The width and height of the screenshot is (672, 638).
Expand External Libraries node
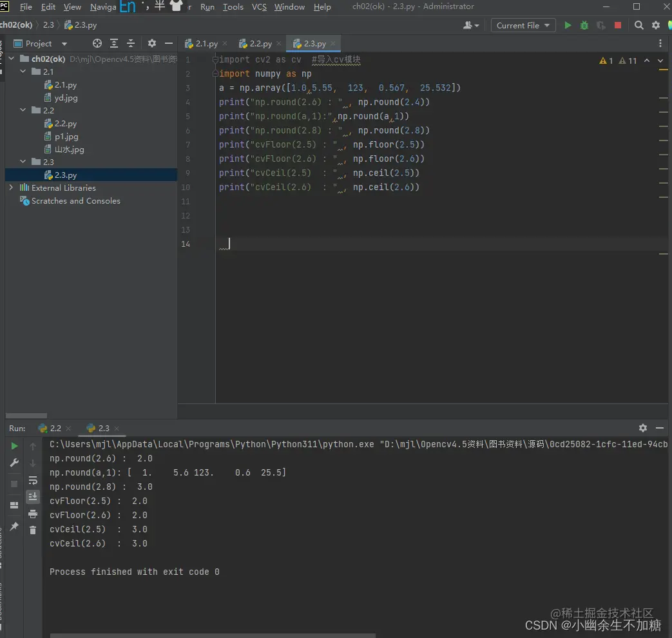tap(12, 188)
